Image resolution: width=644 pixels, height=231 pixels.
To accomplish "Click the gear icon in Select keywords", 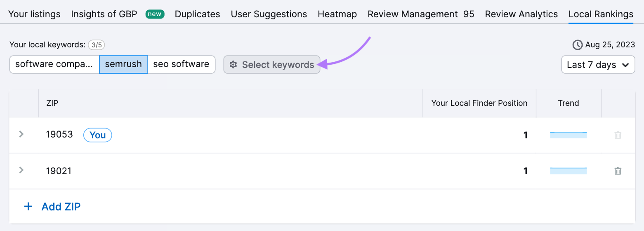I will point(233,65).
